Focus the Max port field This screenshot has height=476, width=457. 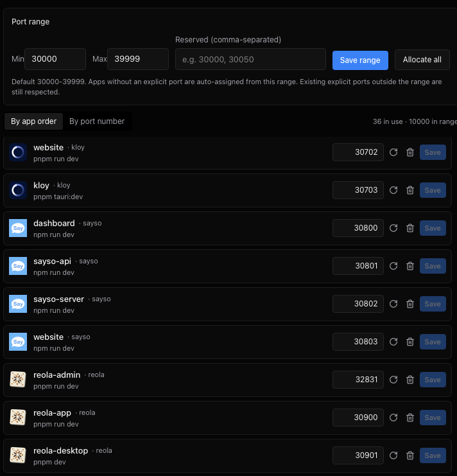click(x=138, y=59)
